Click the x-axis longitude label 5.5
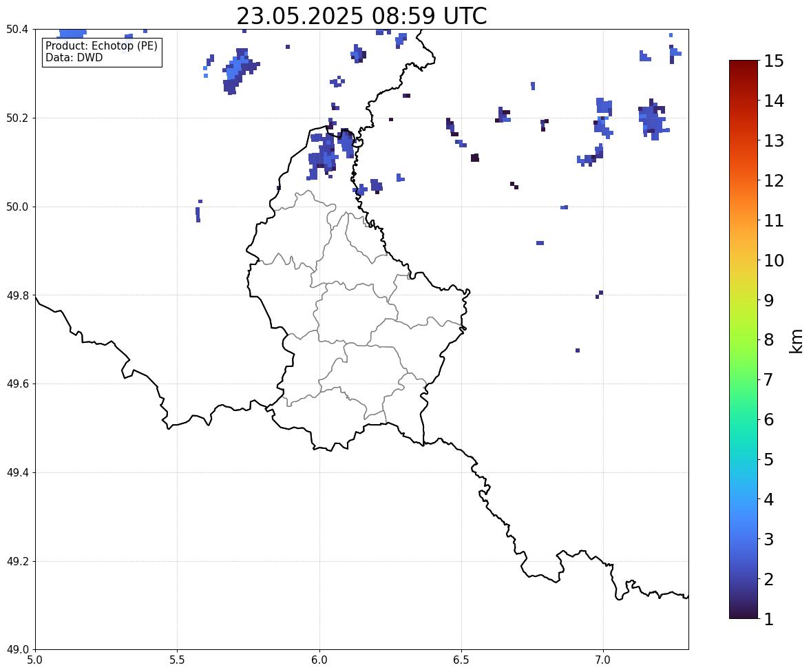811x672 pixels. [178, 660]
